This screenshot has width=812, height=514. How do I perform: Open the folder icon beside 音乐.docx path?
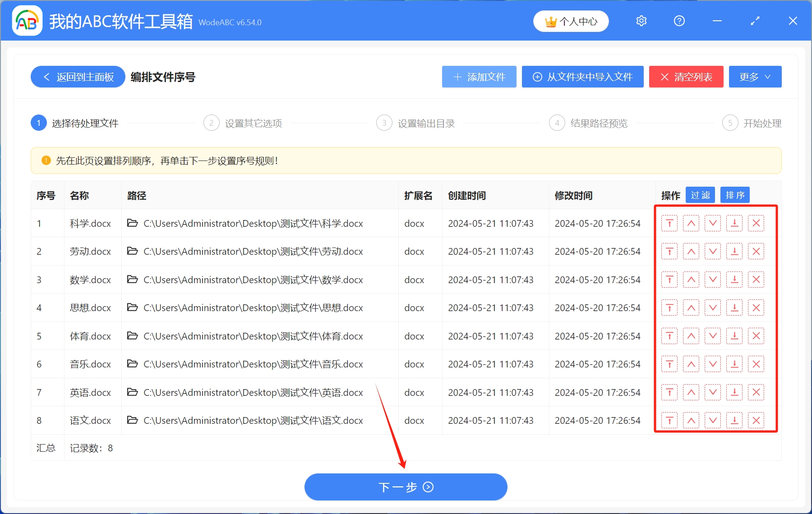click(x=132, y=364)
